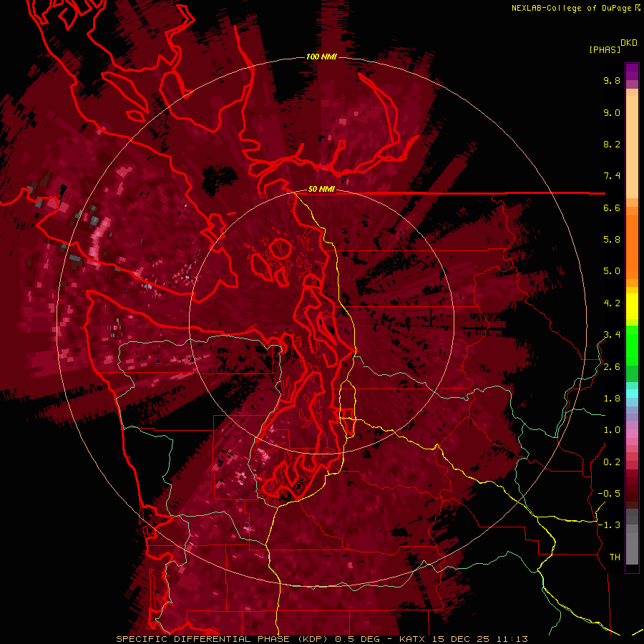Screen dimensions: 644x644
Task: Click the NEXLAB-College of DuPage credit text
Action: 571,8
